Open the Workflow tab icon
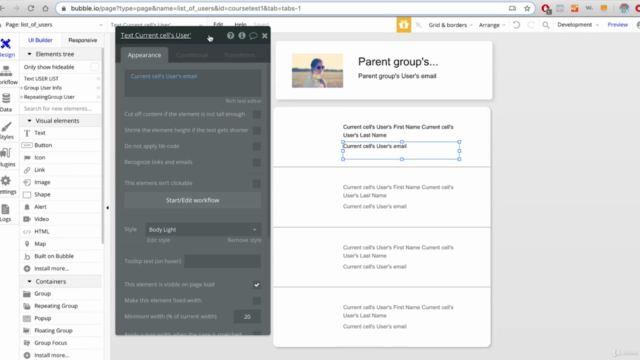The image size is (640, 360). (x=6, y=75)
